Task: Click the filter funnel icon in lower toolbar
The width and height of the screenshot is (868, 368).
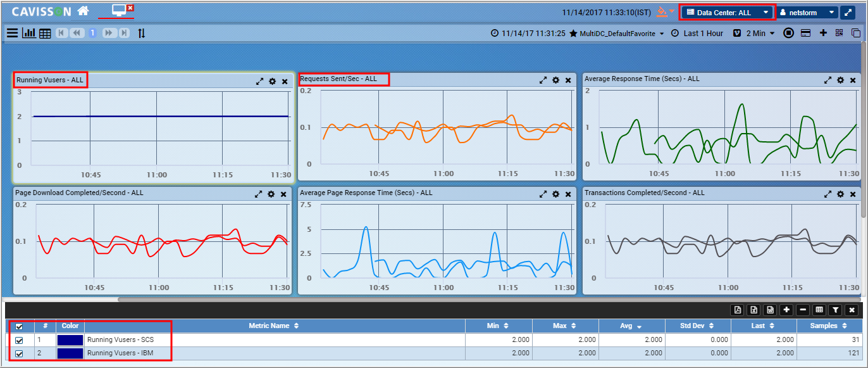Action: pyautogui.click(x=836, y=310)
